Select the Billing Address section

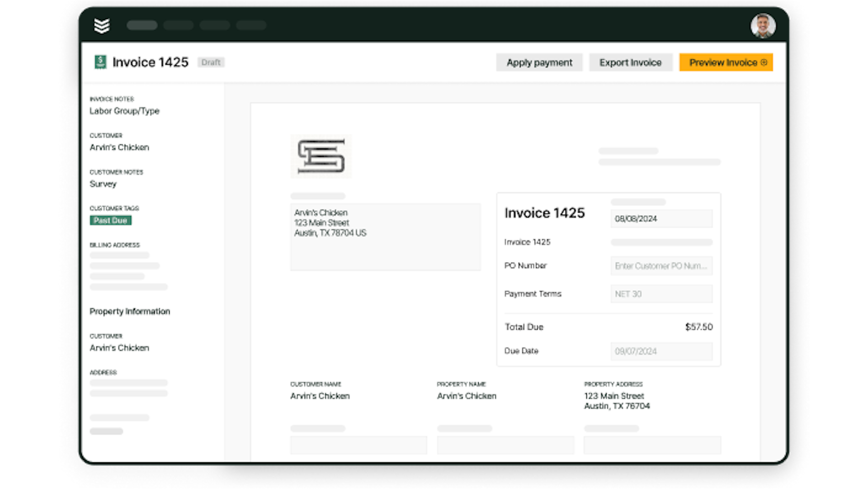pos(114,244)
